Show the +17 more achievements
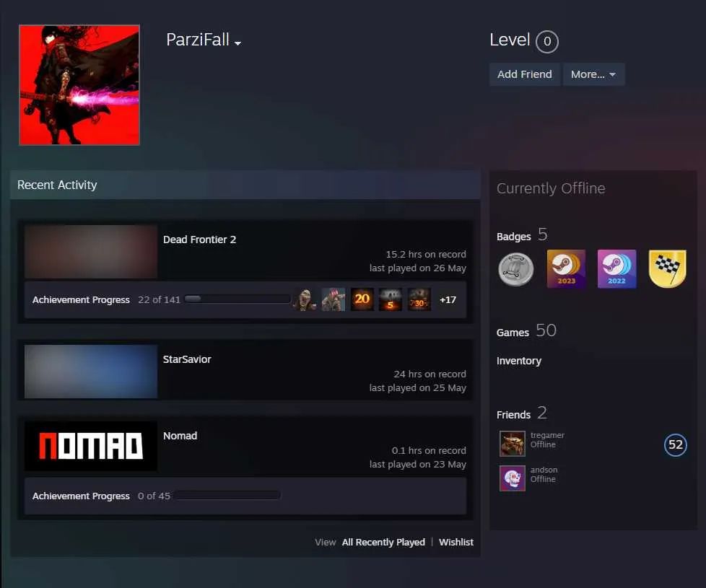706x588 pixels. 448,299
